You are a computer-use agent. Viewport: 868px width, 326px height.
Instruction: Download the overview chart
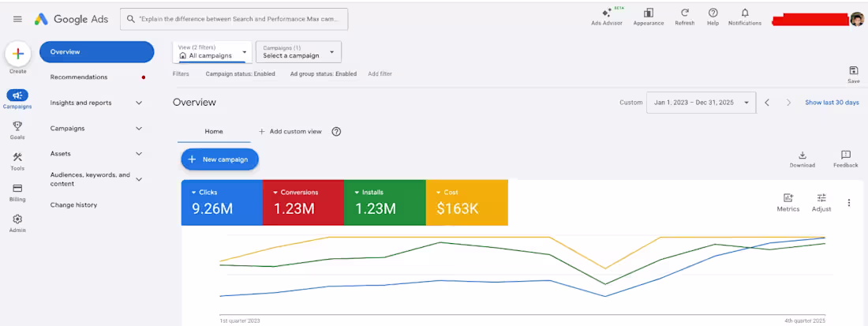click(803, 159)
